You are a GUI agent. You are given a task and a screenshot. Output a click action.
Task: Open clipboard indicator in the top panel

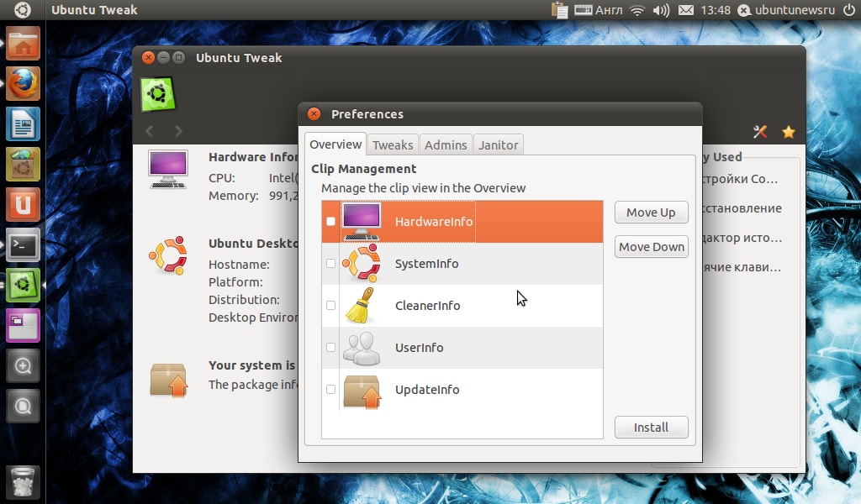coord(559,10)
